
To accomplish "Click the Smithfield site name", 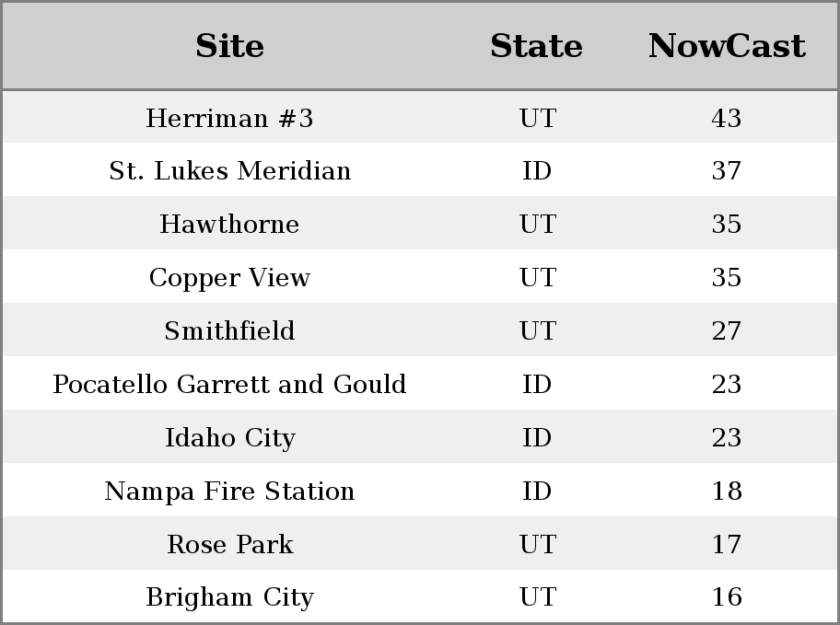I will (229, 330).
